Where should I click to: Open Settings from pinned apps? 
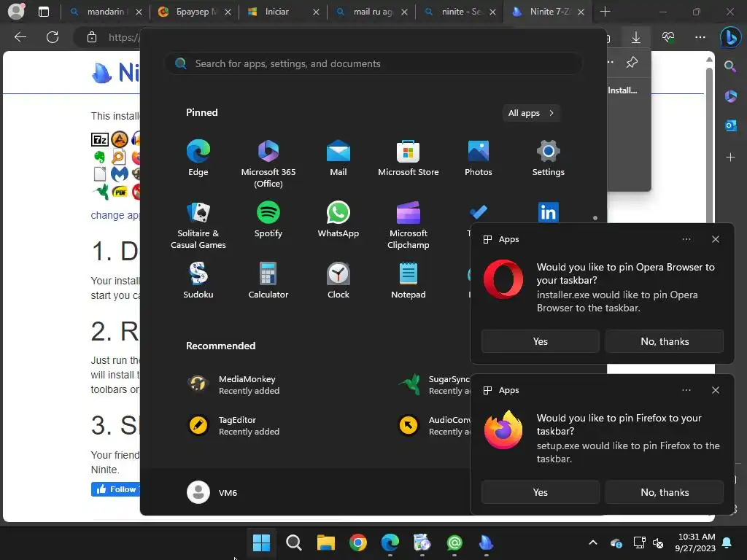click(549, 158)
